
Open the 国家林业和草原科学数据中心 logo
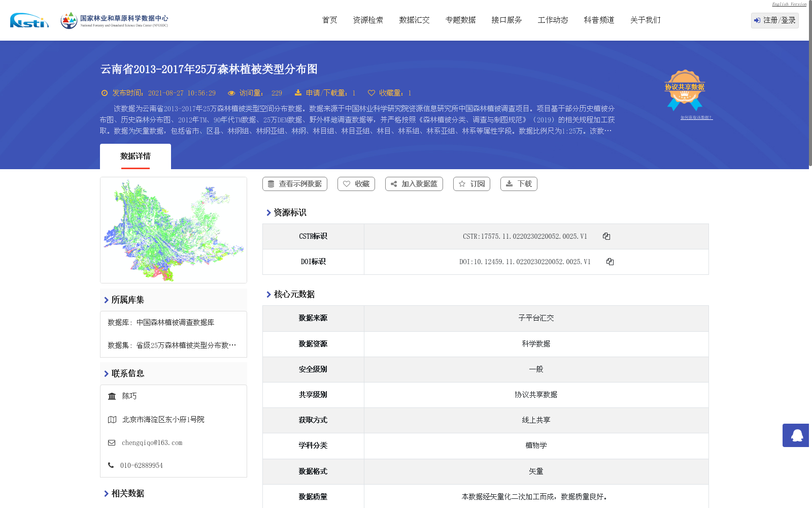point(114,20)
